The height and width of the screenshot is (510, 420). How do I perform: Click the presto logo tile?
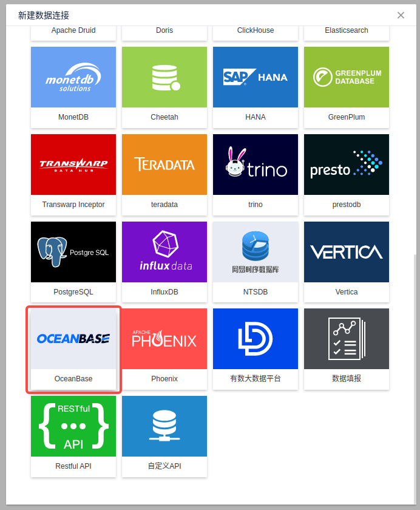[x=347, y=165]
